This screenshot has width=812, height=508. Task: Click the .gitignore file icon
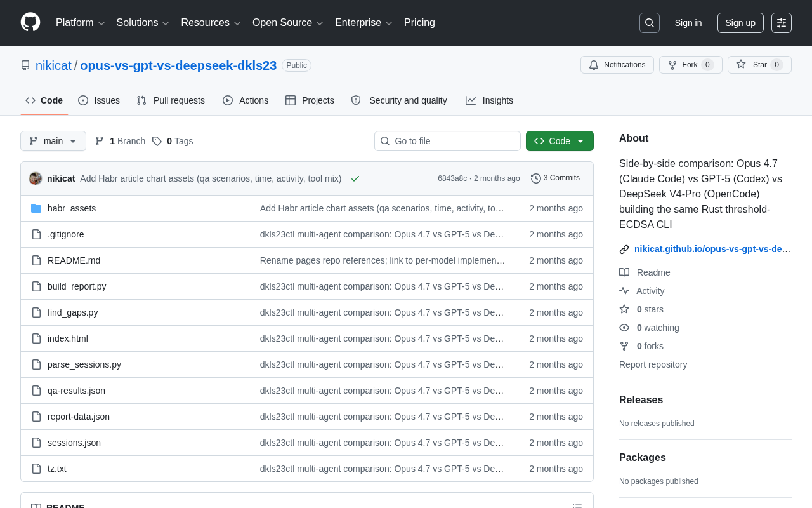point(36,234)
